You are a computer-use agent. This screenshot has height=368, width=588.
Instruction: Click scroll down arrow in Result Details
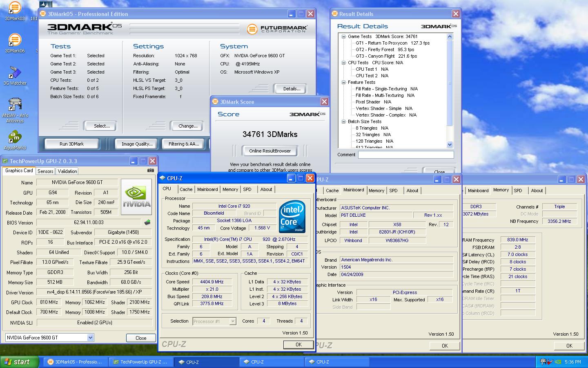click(x=450, y=144)
